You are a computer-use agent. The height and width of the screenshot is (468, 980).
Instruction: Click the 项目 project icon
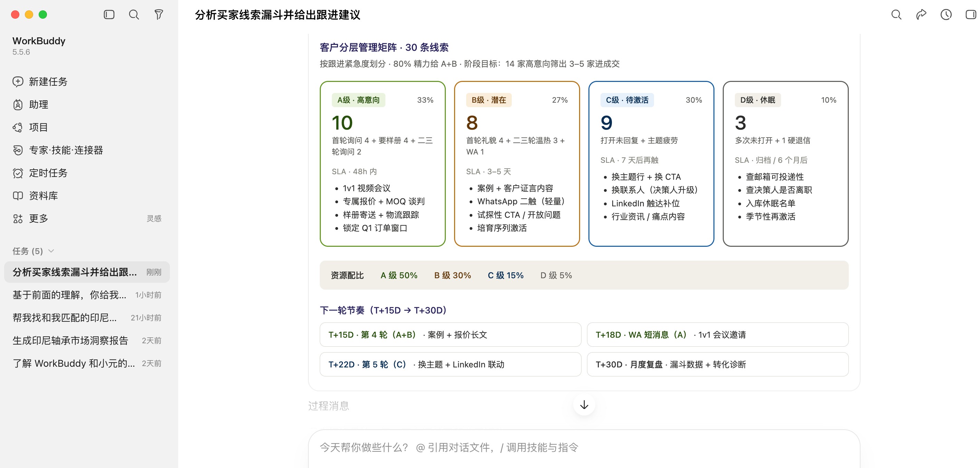pos(18,127)
